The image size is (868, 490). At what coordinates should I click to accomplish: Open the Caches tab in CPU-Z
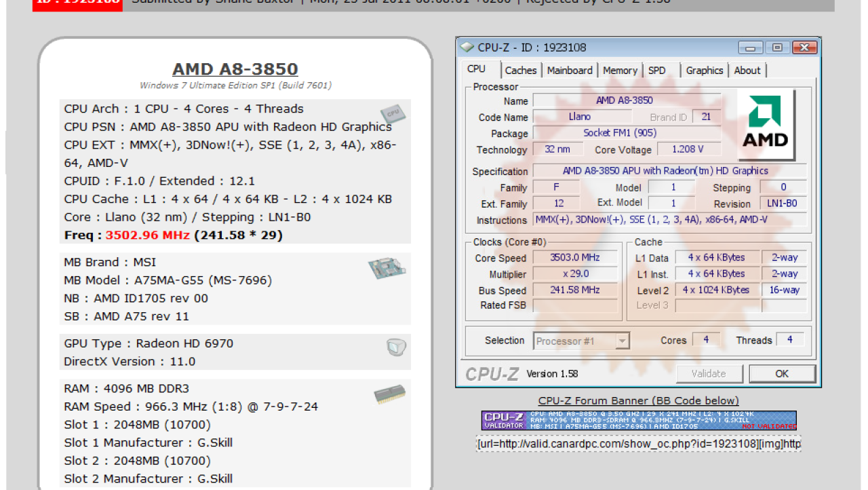point(521,70)
